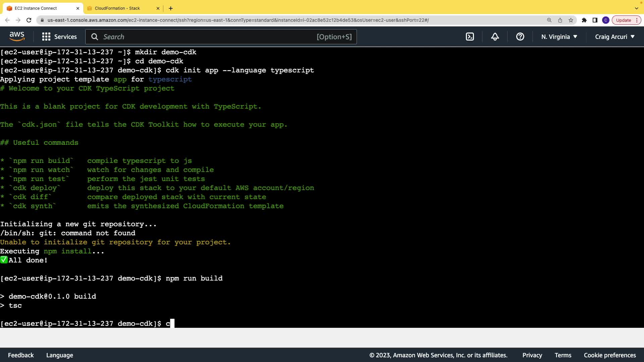Click the browser extensions puzzle icon
The image size is (644, 362).
coord(584,20)
